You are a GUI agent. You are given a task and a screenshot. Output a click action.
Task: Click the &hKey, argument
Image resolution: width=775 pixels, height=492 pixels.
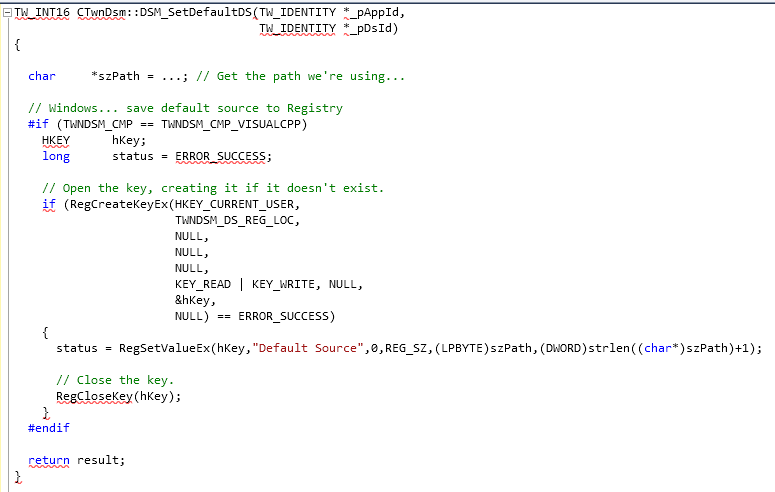point(195,300)
